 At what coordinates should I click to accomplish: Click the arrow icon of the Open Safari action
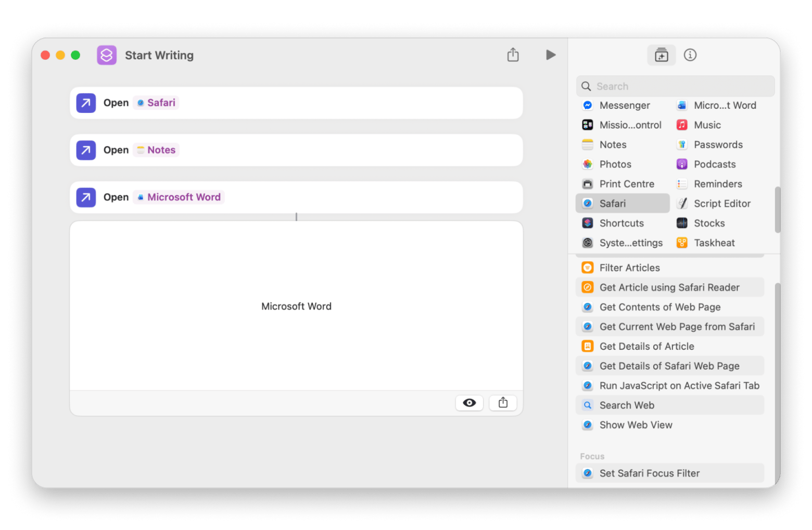[x=86, y=103]
